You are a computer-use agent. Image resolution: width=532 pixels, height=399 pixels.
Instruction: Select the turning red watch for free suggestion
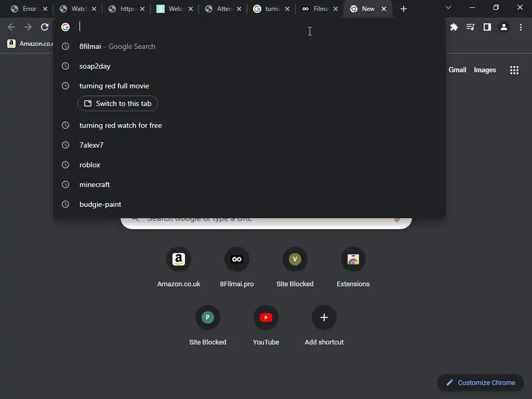click(249, 126)
